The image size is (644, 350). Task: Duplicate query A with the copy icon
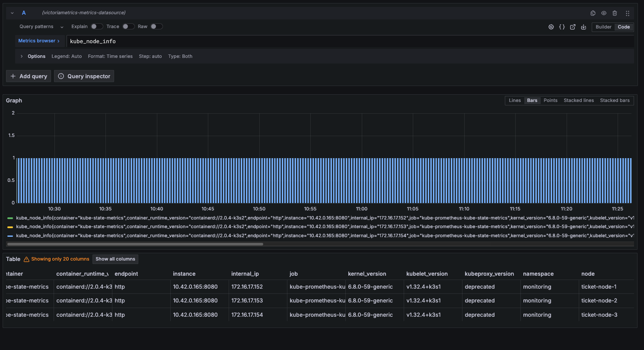coord(593,13)
